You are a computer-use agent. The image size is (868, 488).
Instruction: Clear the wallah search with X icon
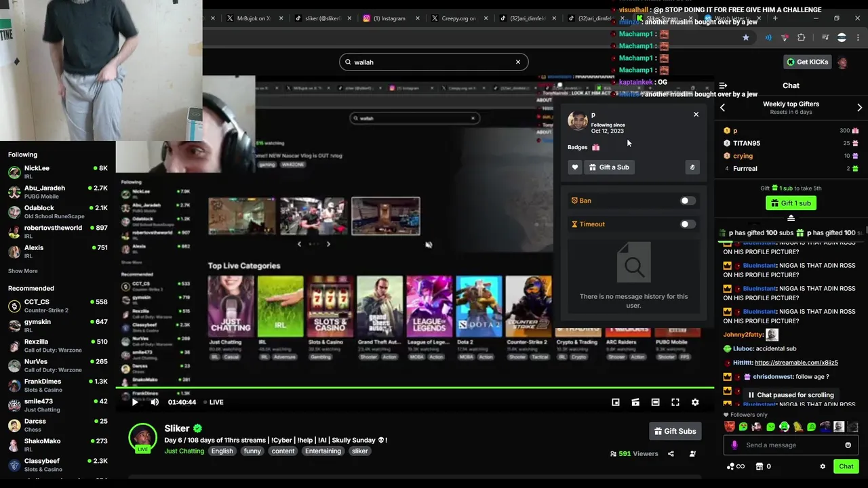pos(518,62)
